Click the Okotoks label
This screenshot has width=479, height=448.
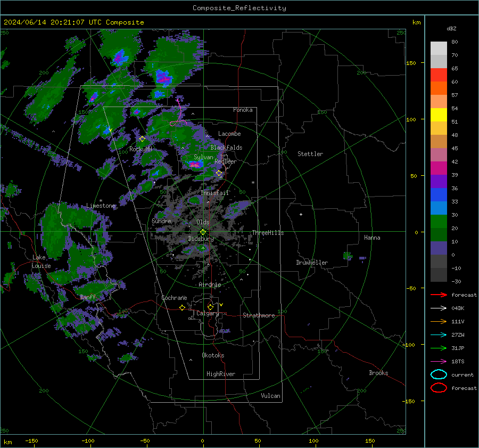coord(213,355)
